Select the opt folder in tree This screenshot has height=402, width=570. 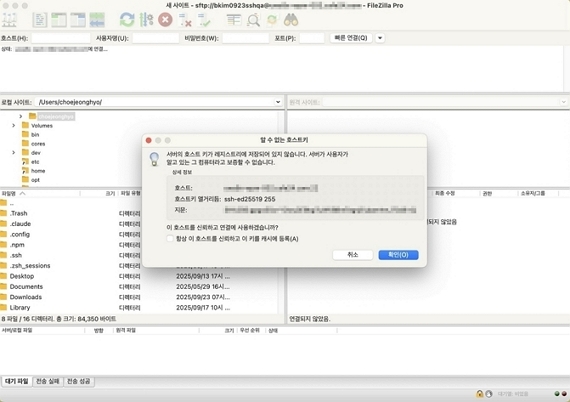[x=35, y=180]
